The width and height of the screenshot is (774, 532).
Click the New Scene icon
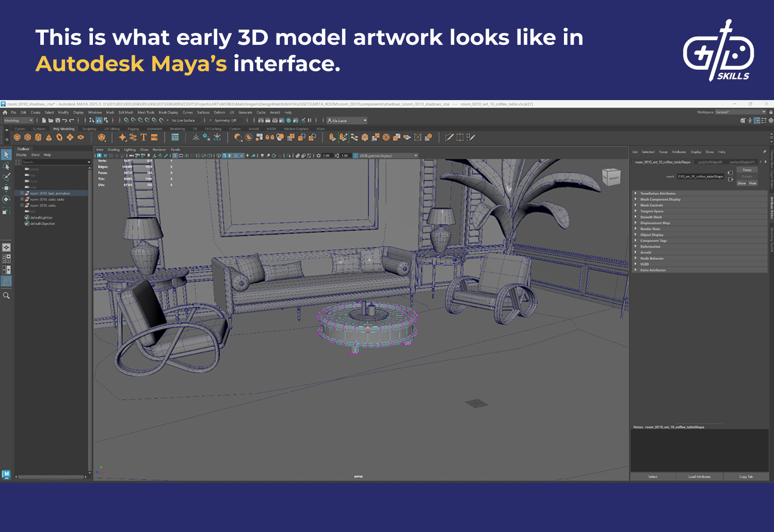coord(44,120)
